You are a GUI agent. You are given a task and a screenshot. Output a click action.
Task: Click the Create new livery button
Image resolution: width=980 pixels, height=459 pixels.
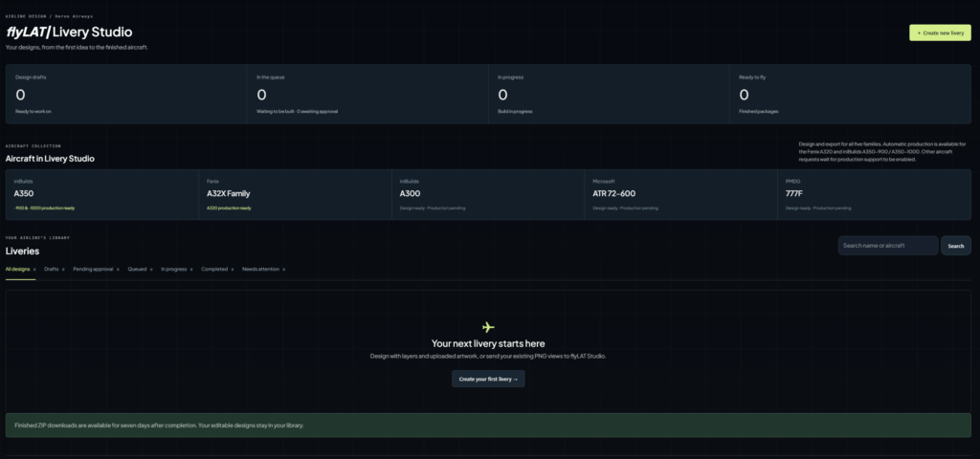tap(940, 33)
